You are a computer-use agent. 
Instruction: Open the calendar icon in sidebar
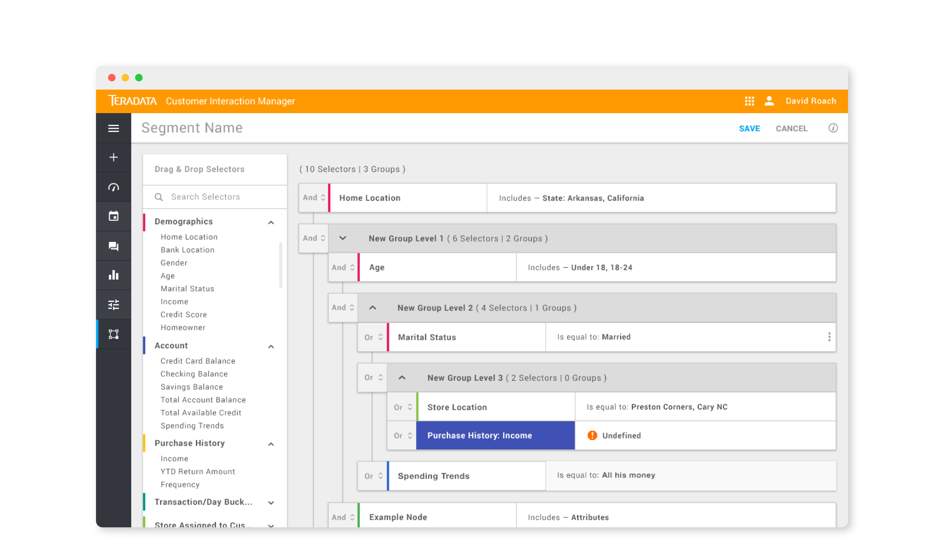tap(114, 216)
